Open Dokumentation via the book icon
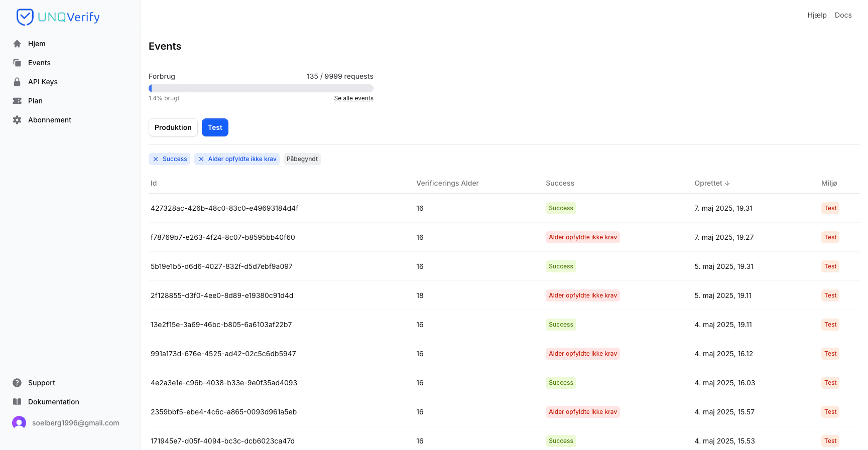 point(17,402)
